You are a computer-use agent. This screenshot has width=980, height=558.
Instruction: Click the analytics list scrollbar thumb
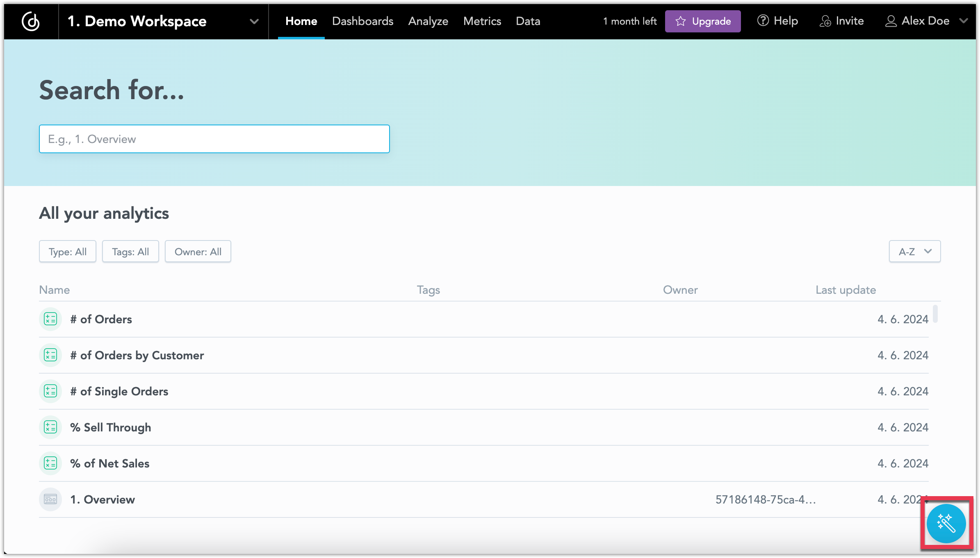pos(935,314)
